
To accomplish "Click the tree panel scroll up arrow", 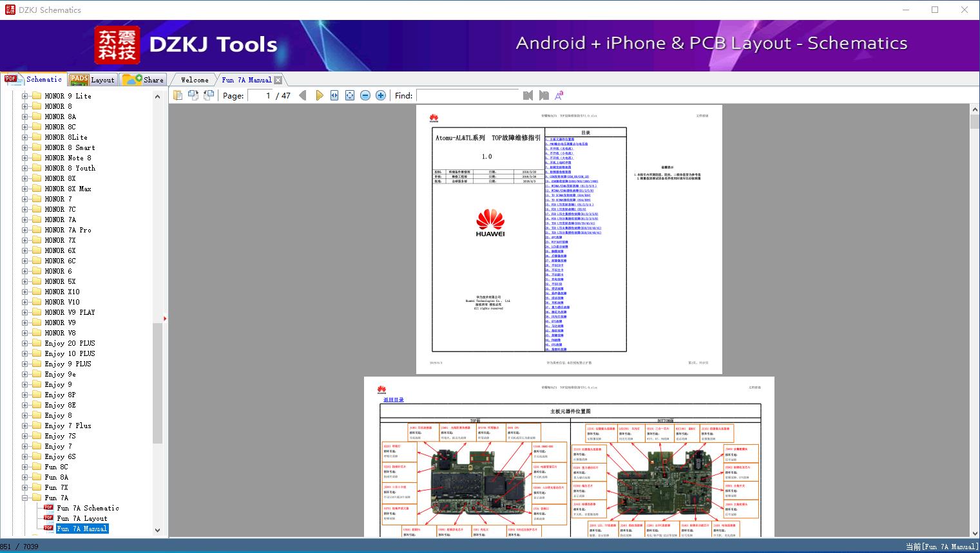I will 157,97.
